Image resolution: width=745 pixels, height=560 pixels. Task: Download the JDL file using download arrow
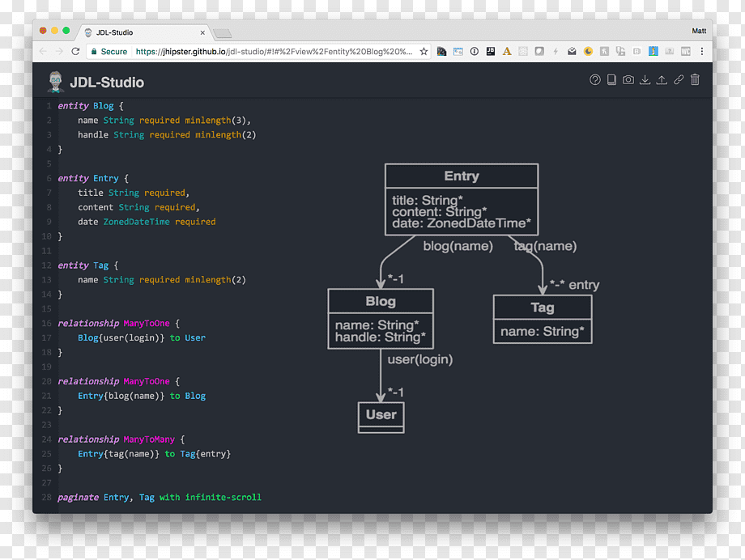tap(645, 80)
